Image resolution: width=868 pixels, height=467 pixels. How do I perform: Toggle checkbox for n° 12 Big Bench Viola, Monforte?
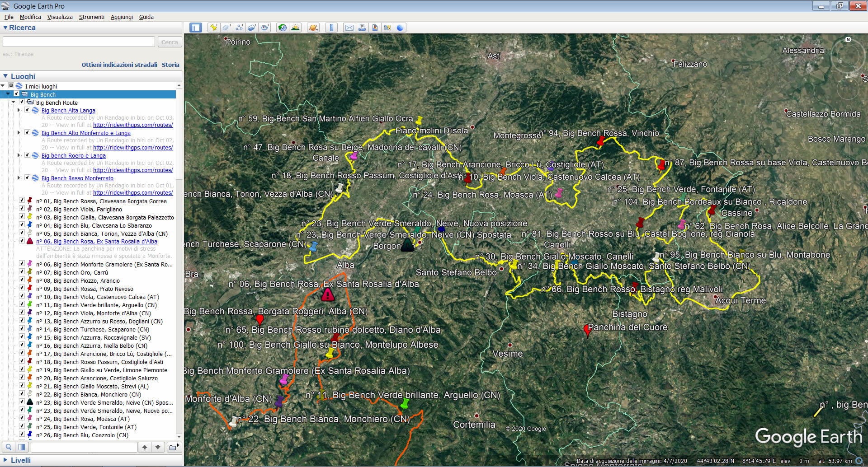click(x=22, y=313)
